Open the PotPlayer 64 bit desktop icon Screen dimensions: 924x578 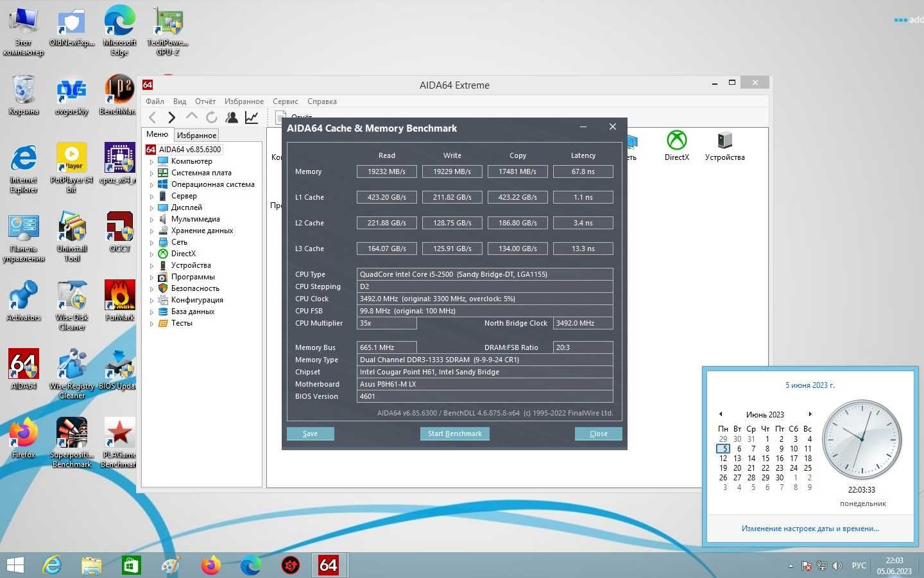pyautogui.click(x=71, y=168)
